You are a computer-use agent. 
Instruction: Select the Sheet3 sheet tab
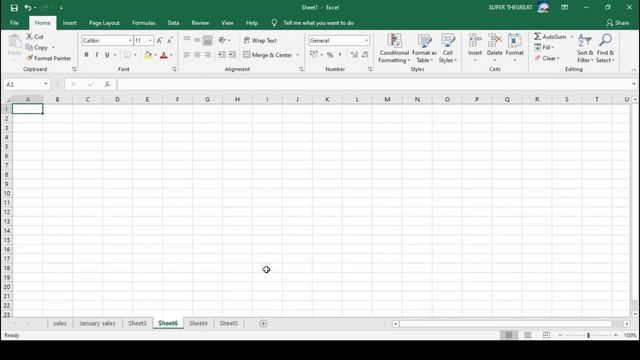coord(137,323)
